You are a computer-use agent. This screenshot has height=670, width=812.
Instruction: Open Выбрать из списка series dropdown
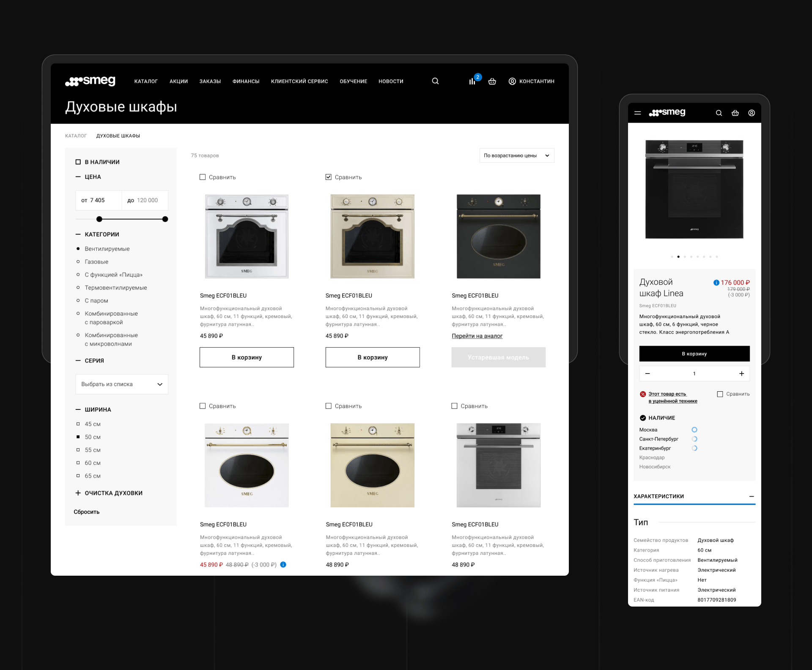click(122, 384)
